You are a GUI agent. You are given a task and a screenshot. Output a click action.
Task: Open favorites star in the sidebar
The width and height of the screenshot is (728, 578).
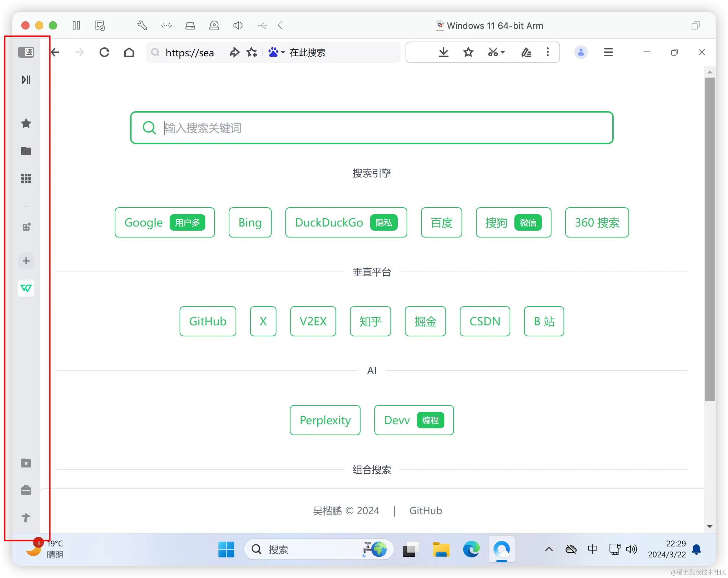[x=26, y=124]
